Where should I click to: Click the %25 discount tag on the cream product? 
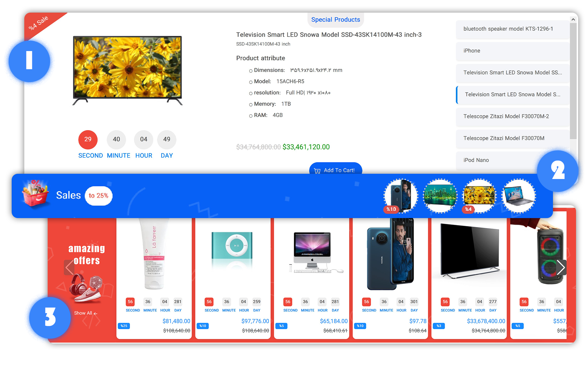point(124,326)
